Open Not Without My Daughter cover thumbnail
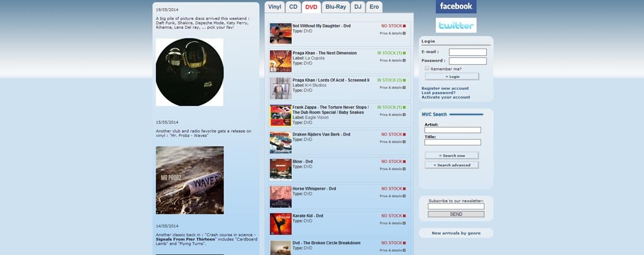The width and height of the screenshot is (644, 255). point(281,34)
